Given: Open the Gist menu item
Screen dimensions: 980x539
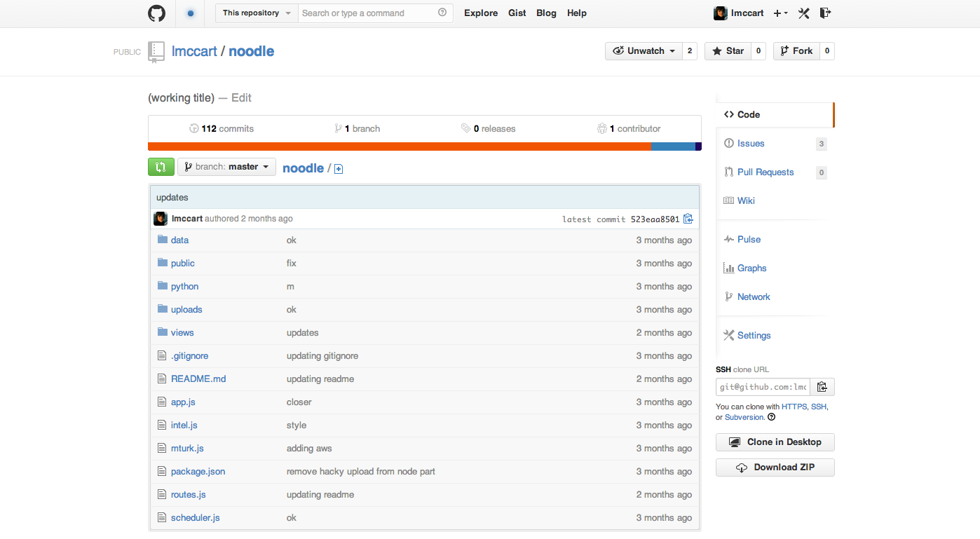Looking at the screenshot, I should pyautogui.click(x=517, y=13).
